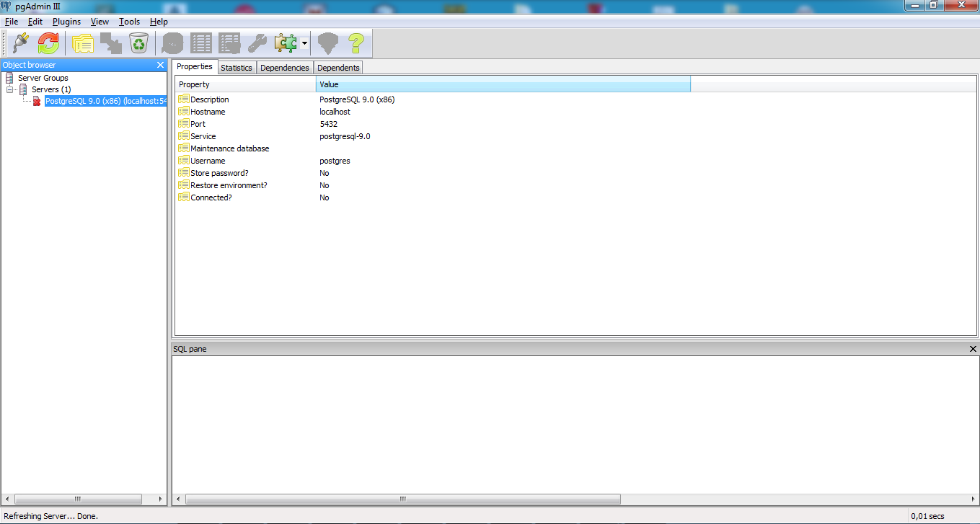The height and width of the screenshot is (524, 980).
Task: Click the icon beside Username property
Action: pyautogui.click(x=184, y=161)
